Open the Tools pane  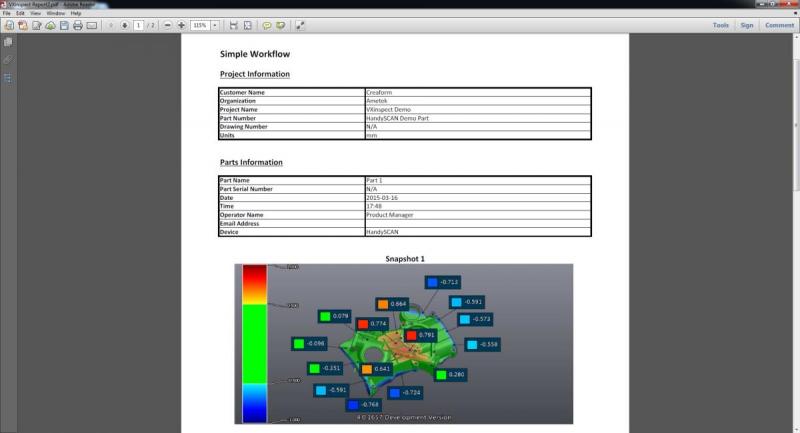[x=720, y=25]
